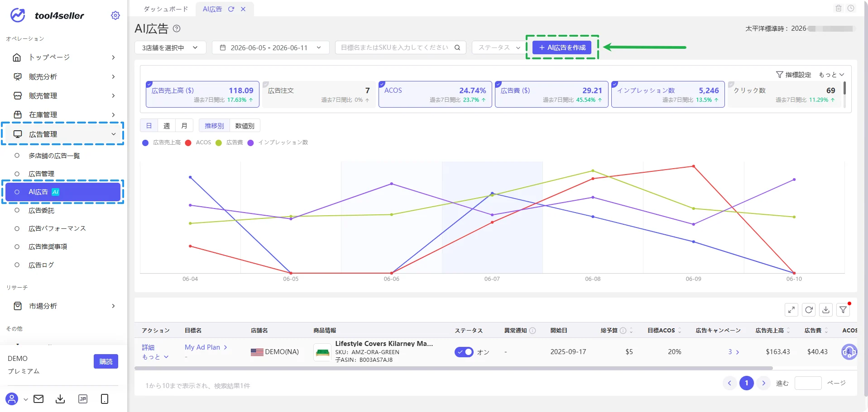Toggle the クリック数 metric card
The height and width of the screenshot is (412, 868).
coord(784,94)
